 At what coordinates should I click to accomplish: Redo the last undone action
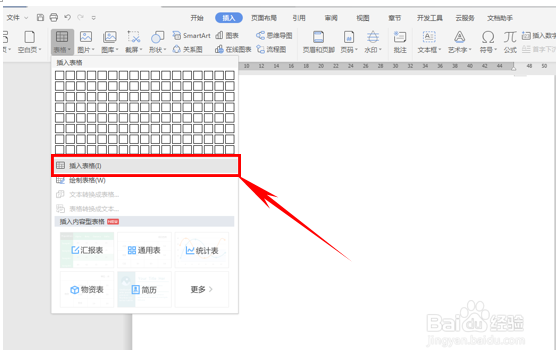pyautogui.click(x=80, y=17)
